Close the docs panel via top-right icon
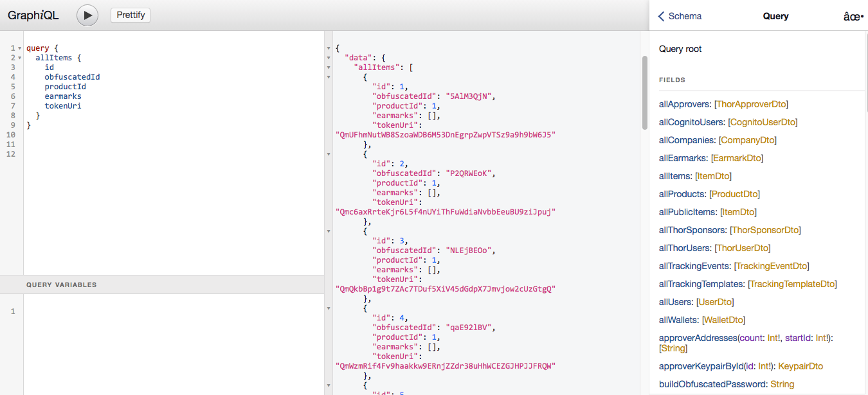Image resolution: width=868 pixels, height=395 pixels. (853, 17)
